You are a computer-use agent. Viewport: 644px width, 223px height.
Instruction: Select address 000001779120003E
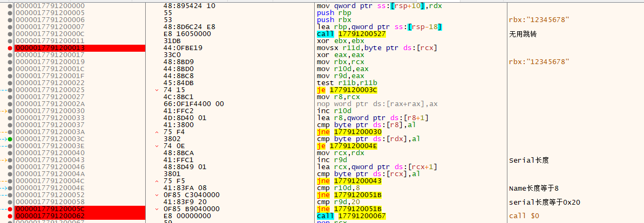[50, 146]
